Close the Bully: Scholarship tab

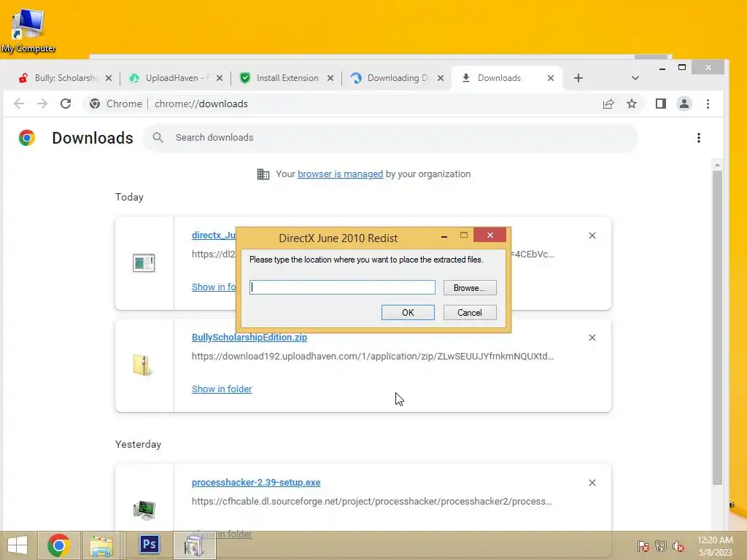(x=109, y=78)
